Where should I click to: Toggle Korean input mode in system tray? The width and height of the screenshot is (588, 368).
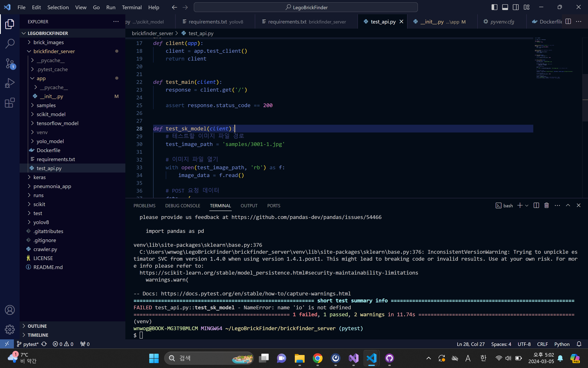tap(483, 358)
